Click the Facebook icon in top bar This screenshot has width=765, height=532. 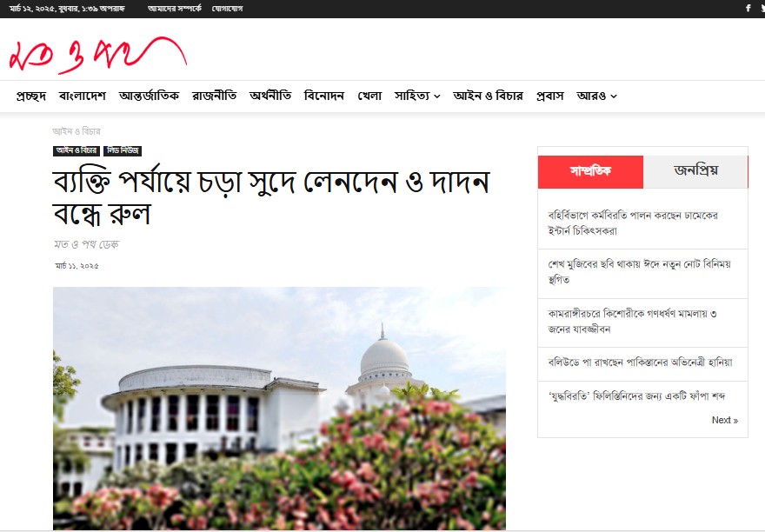coord(748,9)
